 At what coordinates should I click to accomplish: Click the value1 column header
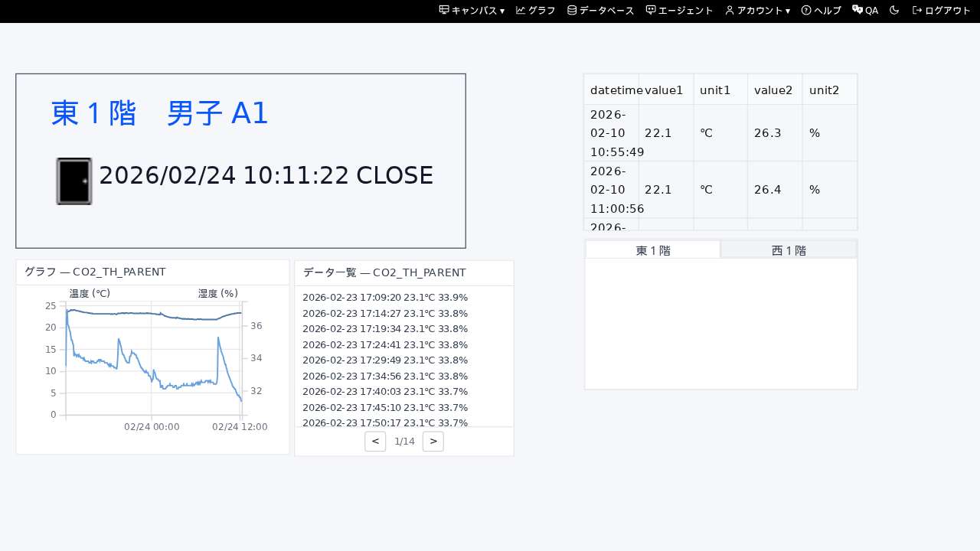pyautogui.click(x=664, y=90)
